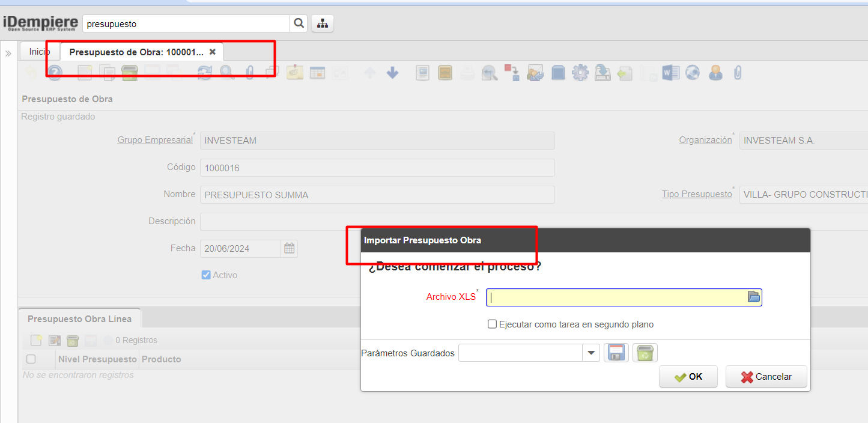Follow the Grupo Empresarial label link
The image size is (868, 423).
pos(155,140)
